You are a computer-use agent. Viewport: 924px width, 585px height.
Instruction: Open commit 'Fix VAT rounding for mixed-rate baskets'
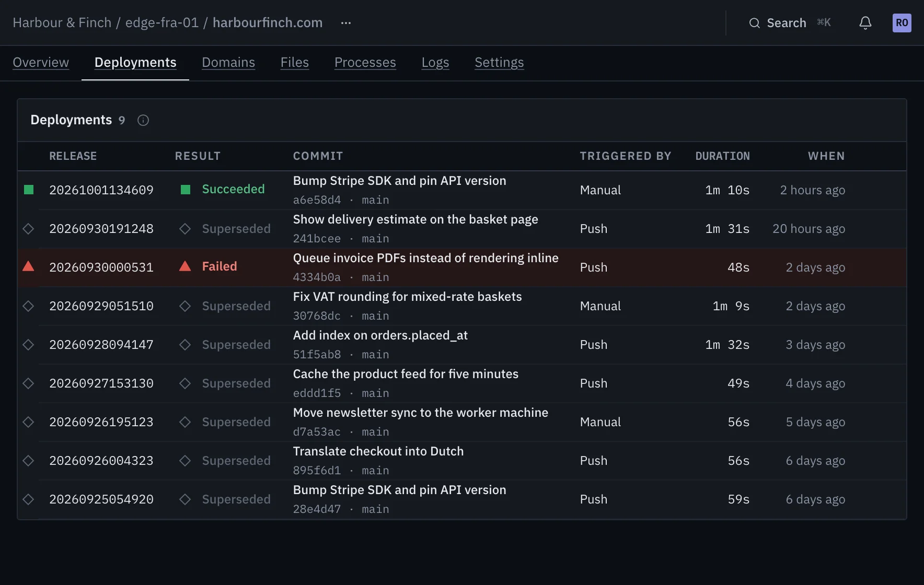coord(407,297)
